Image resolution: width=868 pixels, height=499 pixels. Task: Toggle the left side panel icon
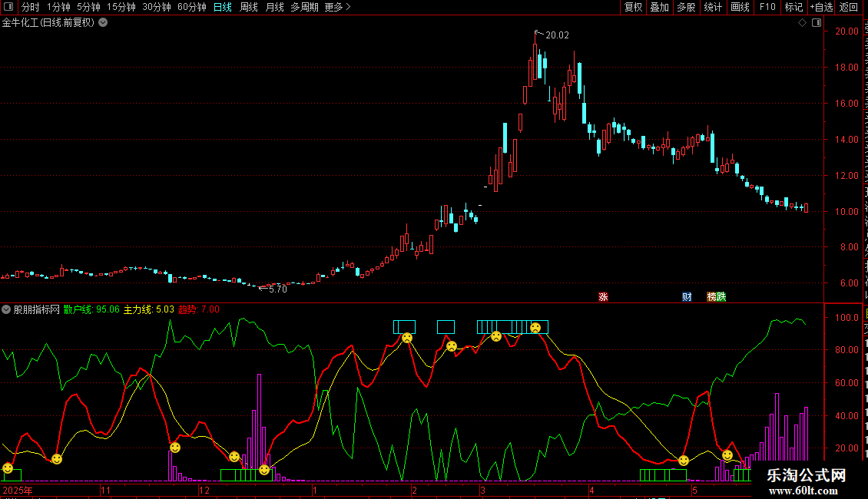[x=8, y=7]
